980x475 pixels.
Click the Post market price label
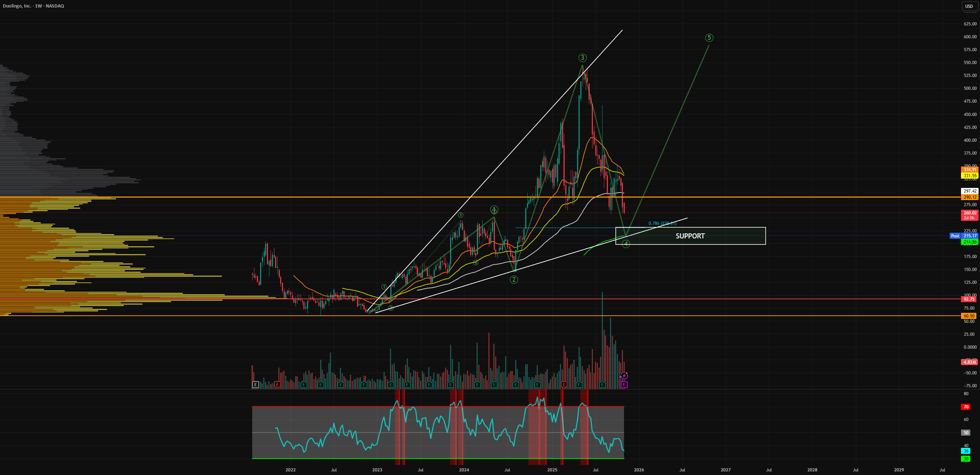955,236
